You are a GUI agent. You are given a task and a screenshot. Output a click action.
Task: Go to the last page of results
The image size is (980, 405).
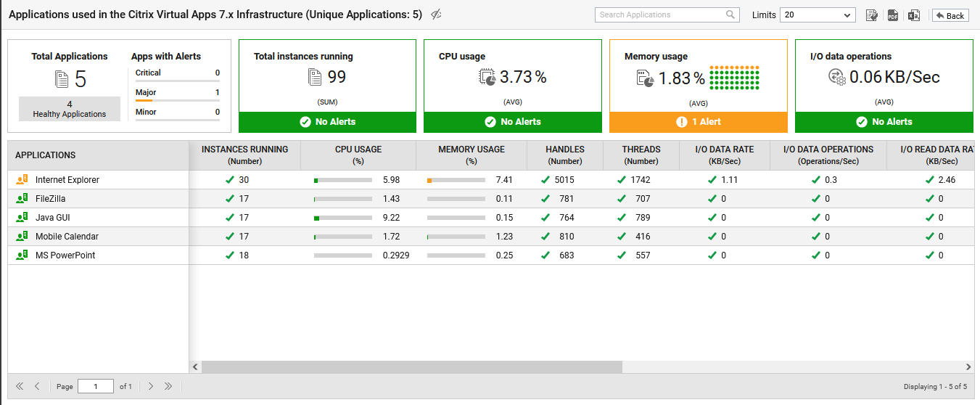(168, 386)
